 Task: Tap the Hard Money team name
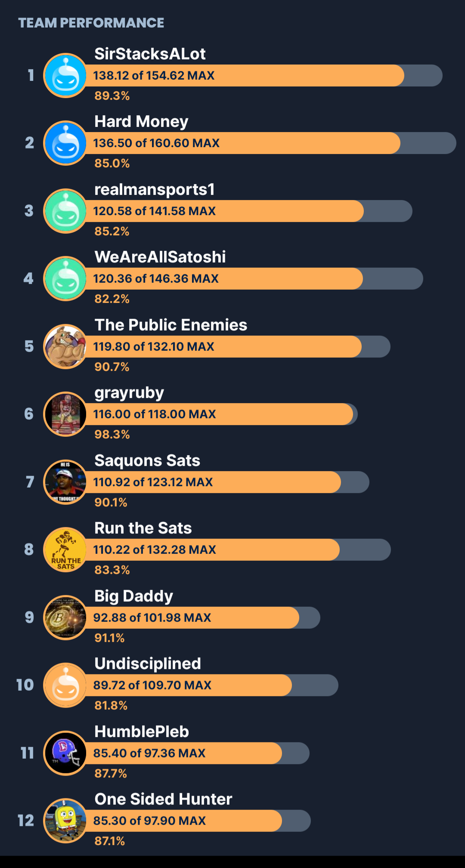(x=141, y=122)
